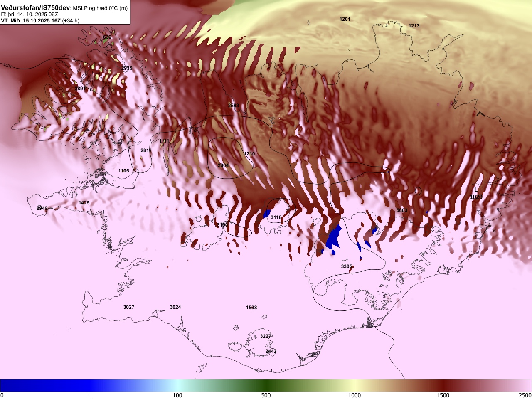Select the 1210 value label
This screenshot has width=532, height=399.
[x=249, y=154]
